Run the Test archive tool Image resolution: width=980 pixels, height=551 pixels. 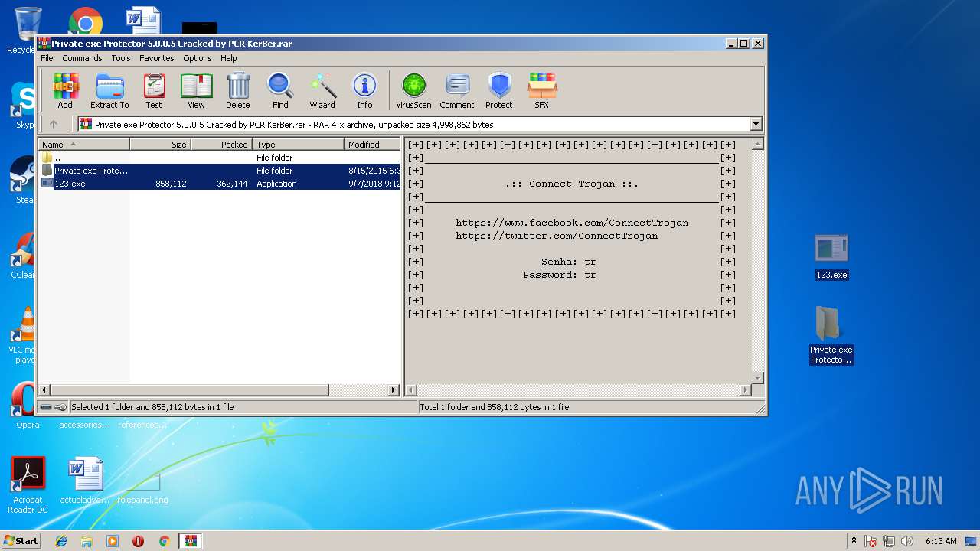(154, 91)
